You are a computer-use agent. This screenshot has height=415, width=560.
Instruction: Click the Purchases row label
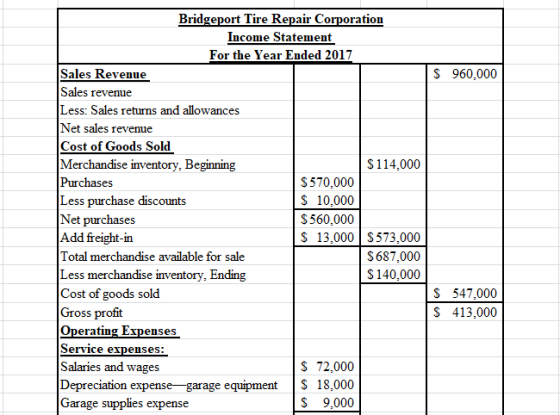86,182
